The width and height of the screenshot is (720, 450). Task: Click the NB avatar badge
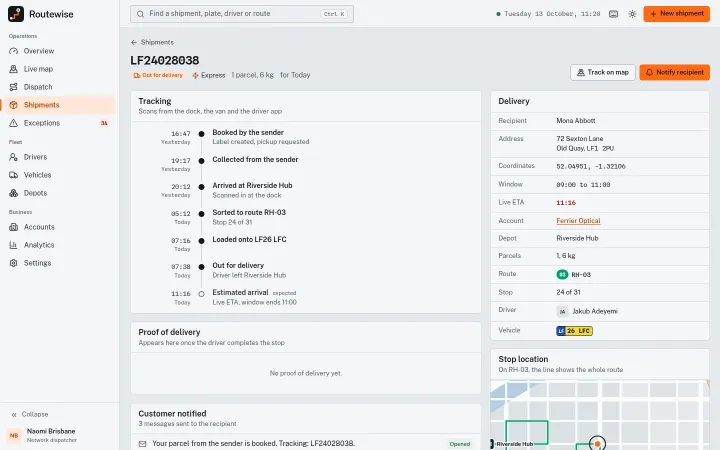tap(14, 435)
